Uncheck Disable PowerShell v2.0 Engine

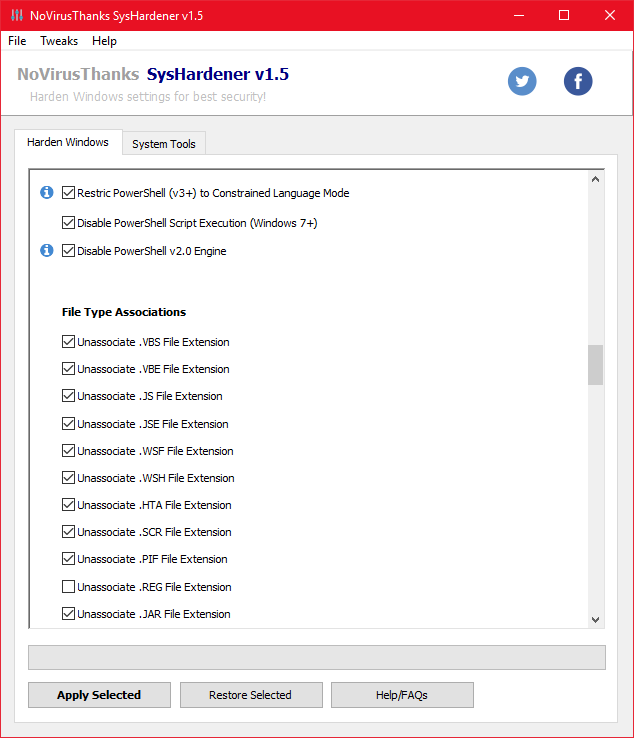(68, 250)
